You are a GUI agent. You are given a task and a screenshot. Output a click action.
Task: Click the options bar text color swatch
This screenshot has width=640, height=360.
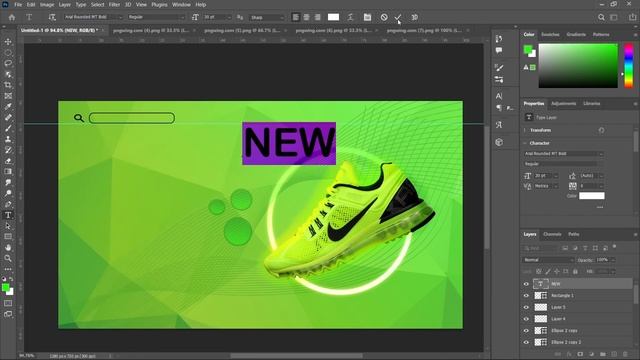tap(333, 17)
